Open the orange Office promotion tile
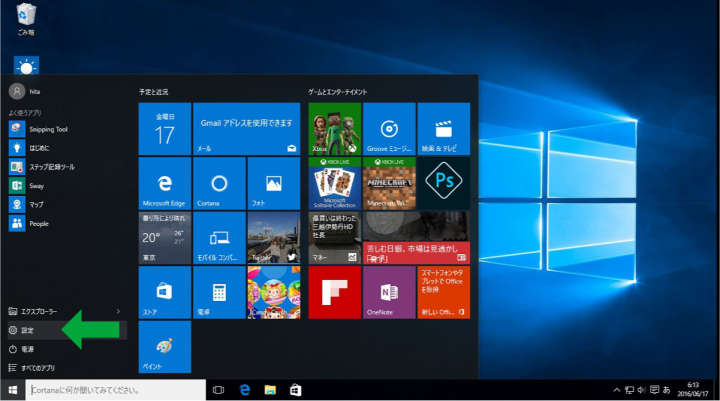Image resolution: width=720 pixels, height=401 pixels. click(x=444, y=293)
